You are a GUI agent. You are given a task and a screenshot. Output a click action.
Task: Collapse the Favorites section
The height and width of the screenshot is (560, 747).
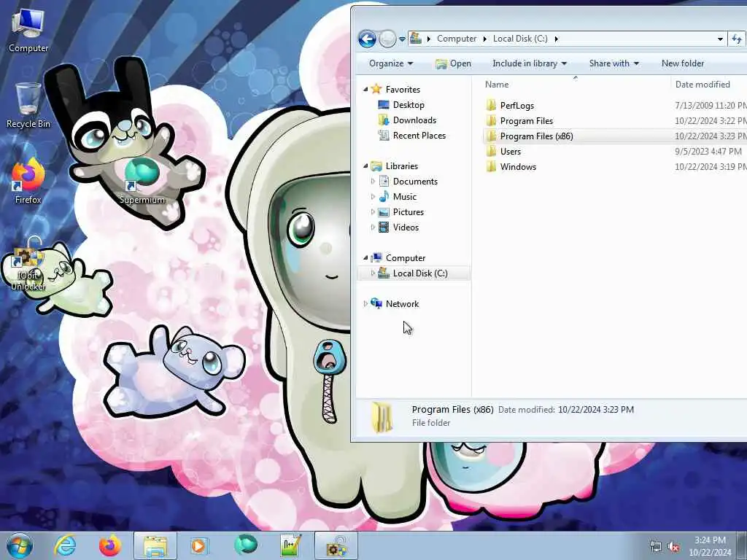pos(365,90)
